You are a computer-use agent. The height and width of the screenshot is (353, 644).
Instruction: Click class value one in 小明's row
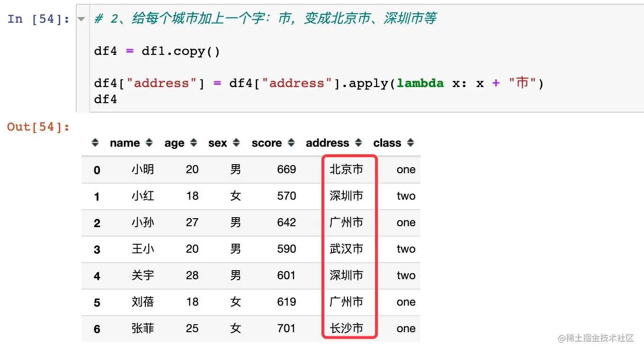406,170
